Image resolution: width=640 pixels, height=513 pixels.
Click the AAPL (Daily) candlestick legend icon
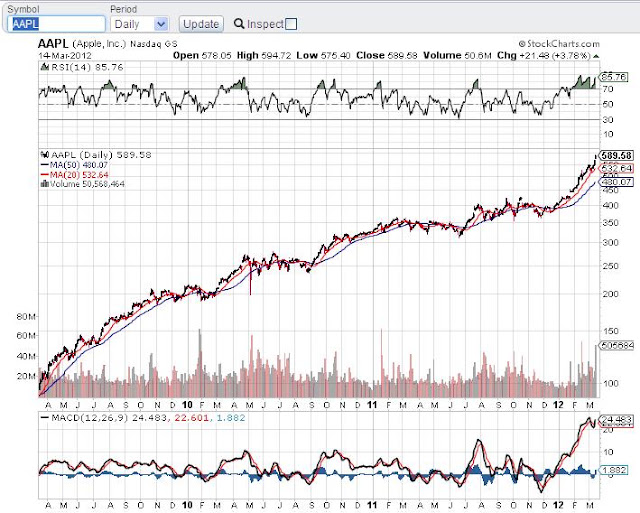point(45,155)
